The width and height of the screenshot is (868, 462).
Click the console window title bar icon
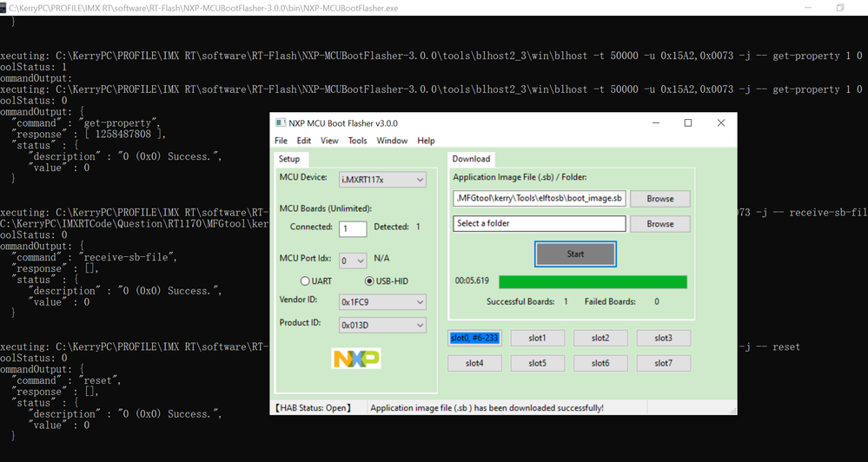pos(3,8)
